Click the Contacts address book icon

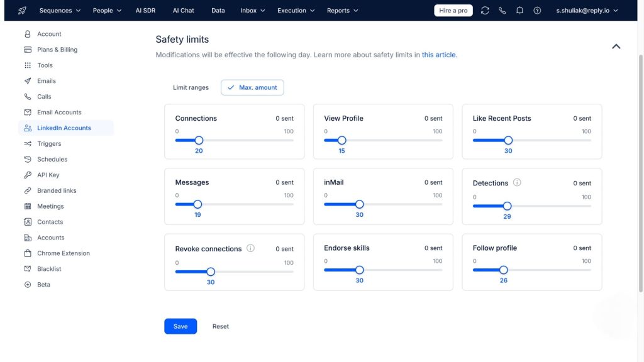point(28,222)
